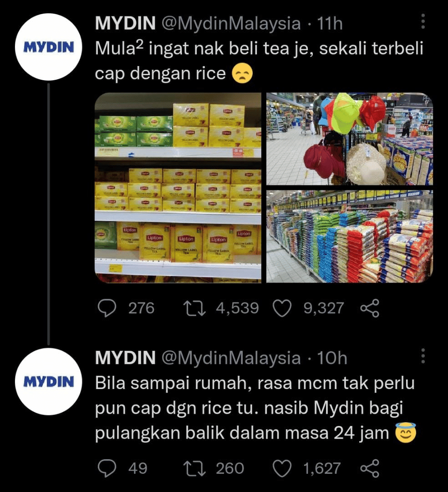Retweet the second tweet with 260 retweets
This screenshot has height=492, width=448.
coord(194,468)
